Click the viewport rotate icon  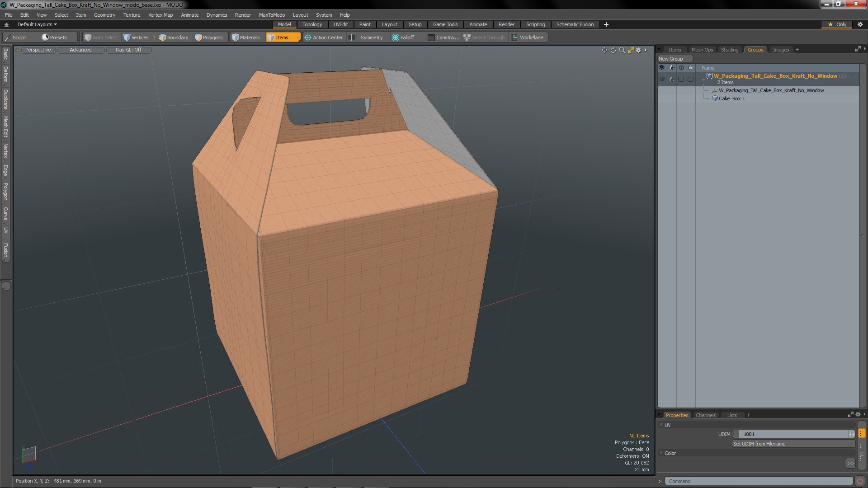(613, 50)
